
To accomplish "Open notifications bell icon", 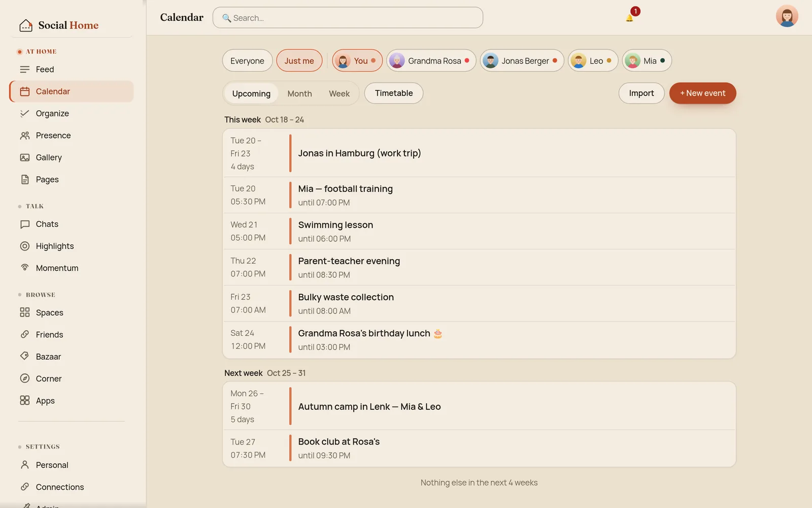I will tap(629, 18).
